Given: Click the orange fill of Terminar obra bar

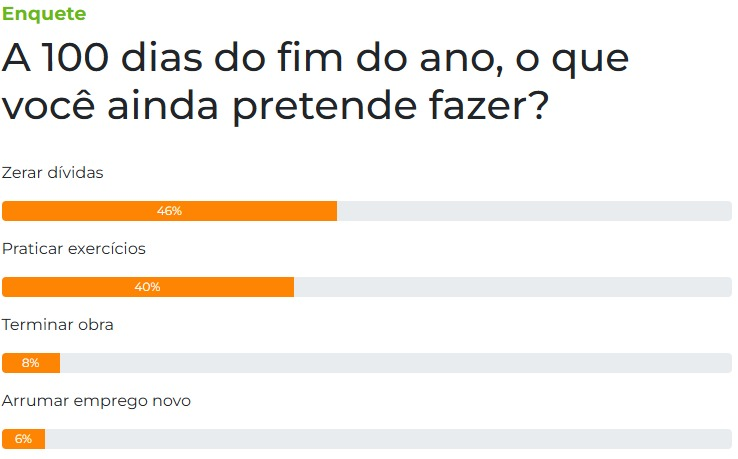Looking at the screenshot, I should (x=50, y=363).
